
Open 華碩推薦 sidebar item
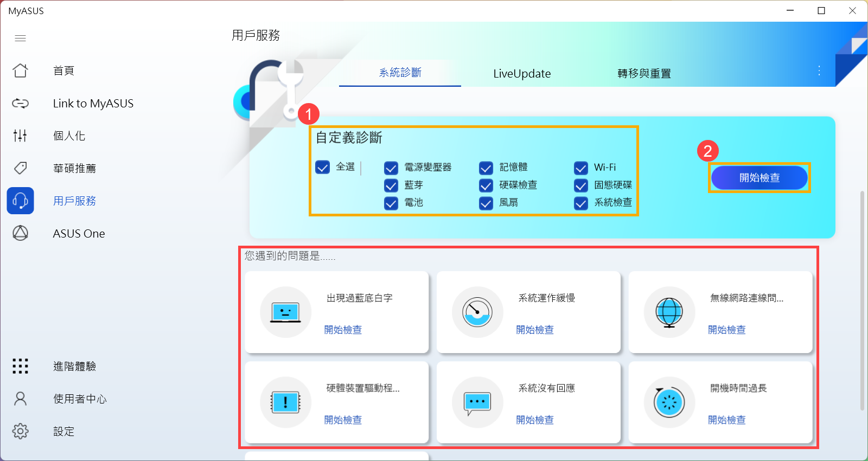point(74,168)
